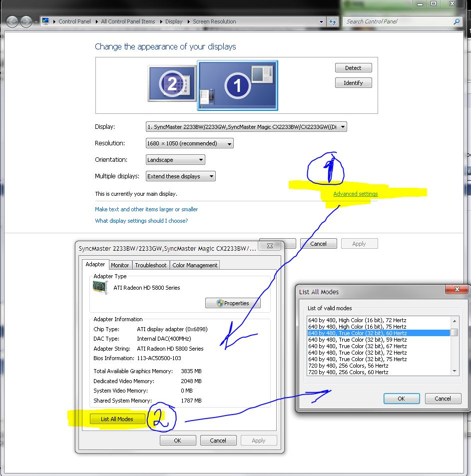
Task: Click the ATI adapter card icon
Action: point(101,287)
